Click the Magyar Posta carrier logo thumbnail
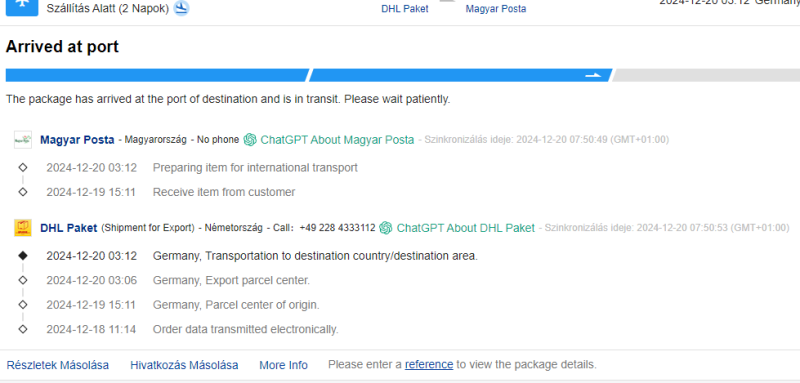The height and width of the screenshot is (383, 800). (x=23, y=139)
